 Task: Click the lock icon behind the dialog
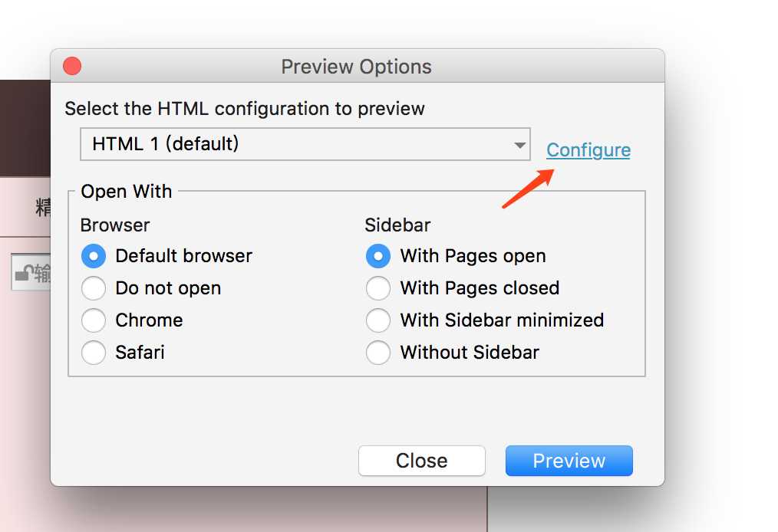[x=25, y=273]
